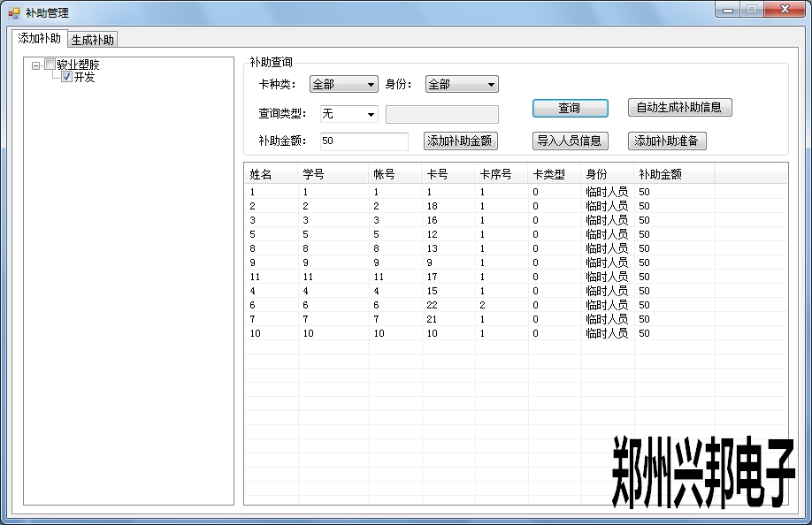Sort the table by 卡号 column header

(448, 174)
